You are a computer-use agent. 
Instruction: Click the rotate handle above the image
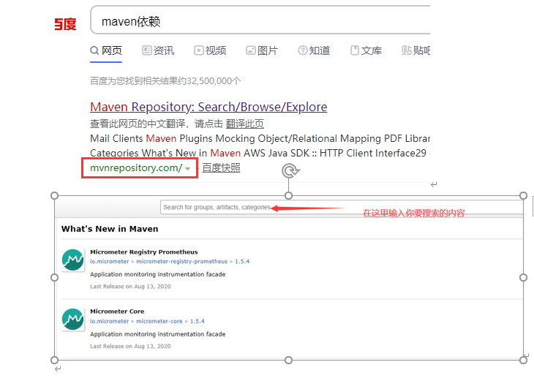tap(290, 171)
